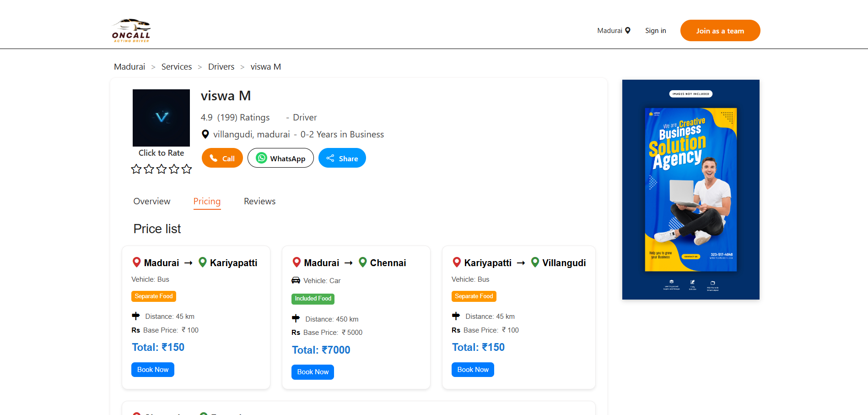The width and height of the screenshot is (868, 415).
Task: Switch to the Reviews tab
Action: click(x=259, y=202)
